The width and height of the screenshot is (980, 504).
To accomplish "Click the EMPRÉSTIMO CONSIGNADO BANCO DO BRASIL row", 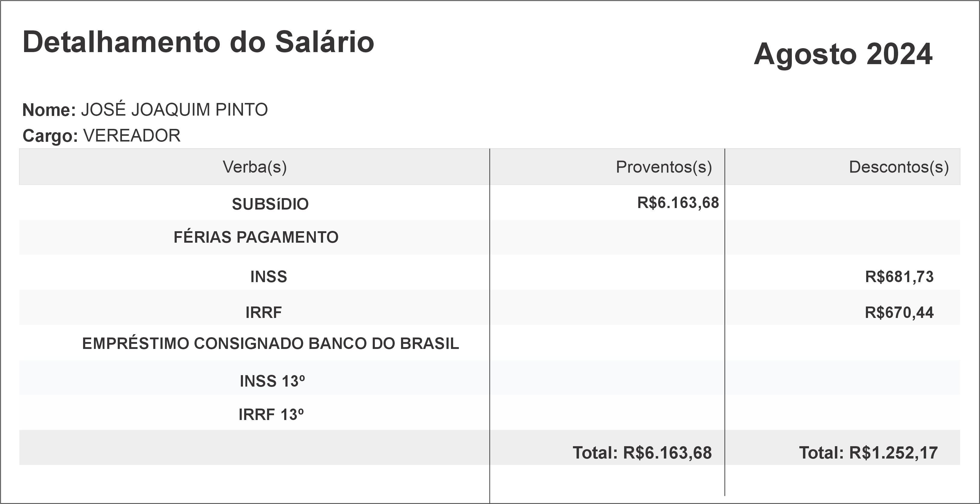I will 270,344.
